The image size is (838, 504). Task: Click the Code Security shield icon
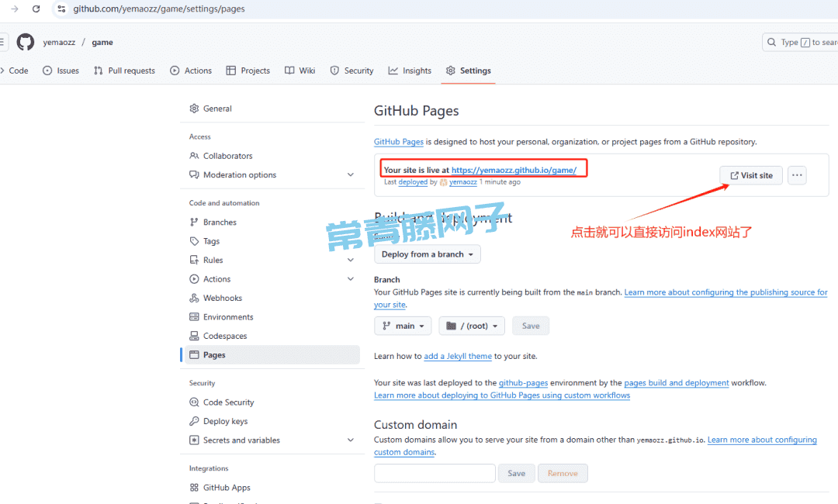[194, 402]
